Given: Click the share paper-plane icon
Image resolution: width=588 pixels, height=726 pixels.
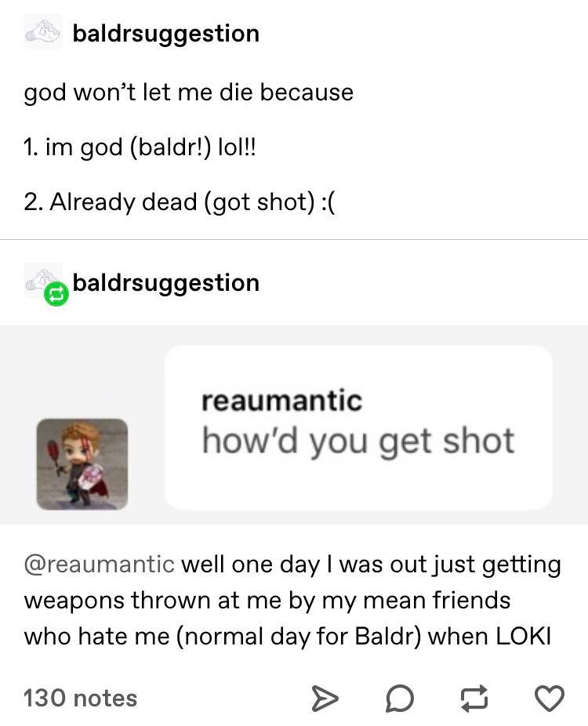Looking at the screenshot, I should 325,698.
